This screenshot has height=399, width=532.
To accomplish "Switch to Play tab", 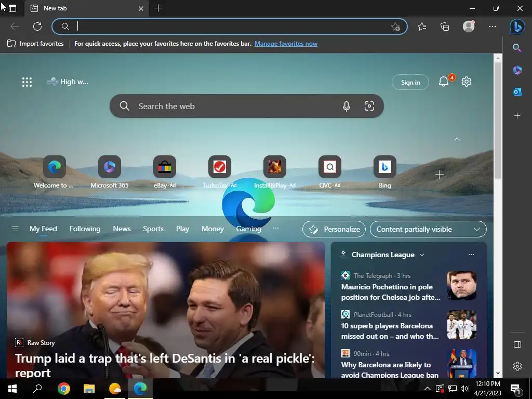I will [x=182, y=229].
